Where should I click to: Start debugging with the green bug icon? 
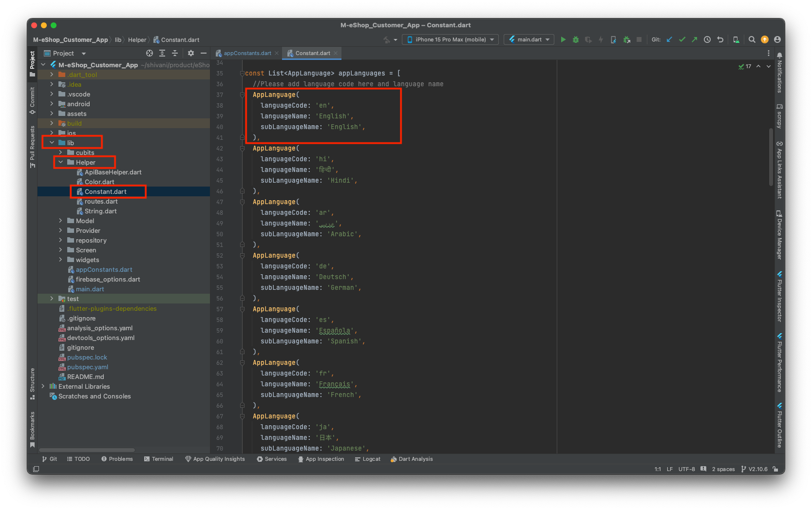tap(576, 39)
